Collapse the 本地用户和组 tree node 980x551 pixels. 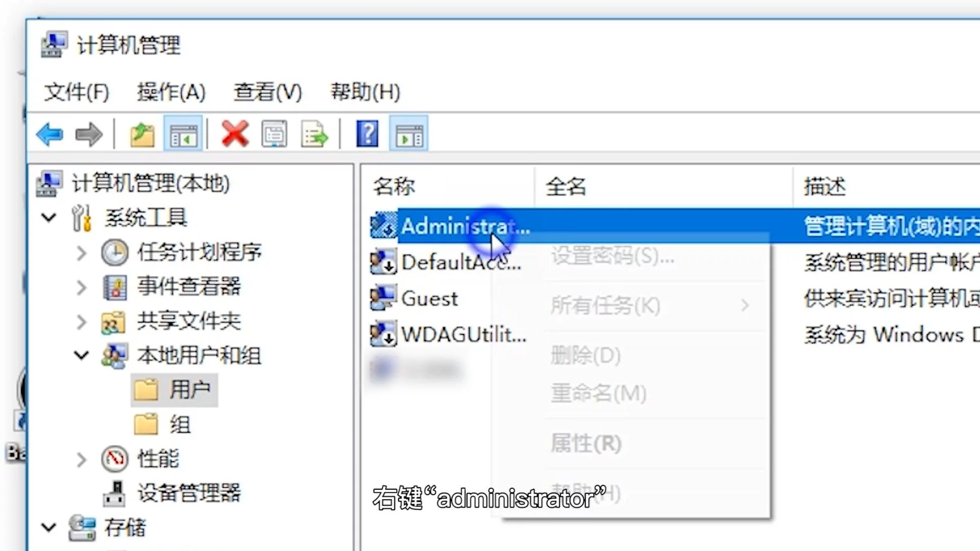coord(82,355)
